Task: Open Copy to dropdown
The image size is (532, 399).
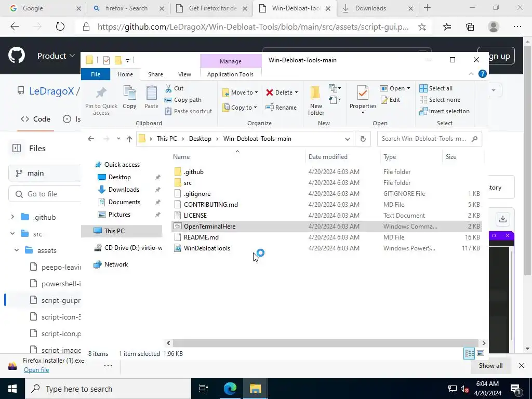Action: [x=240, y=108]
